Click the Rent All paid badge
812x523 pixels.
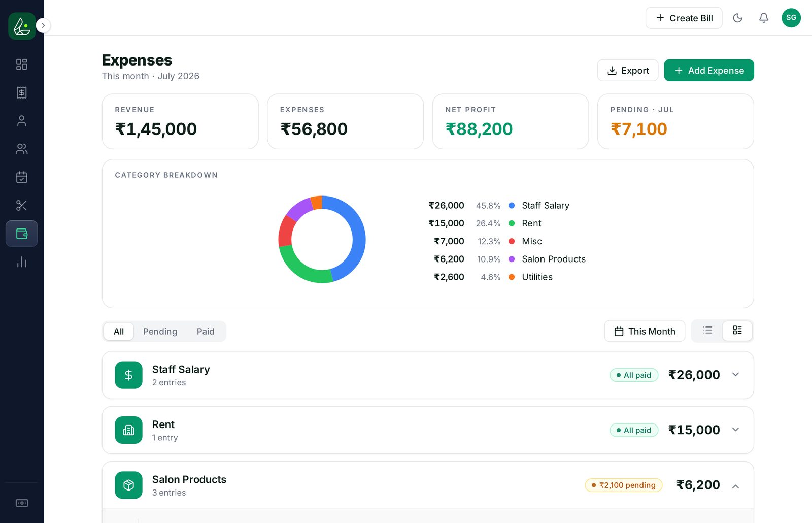point(634,430)
